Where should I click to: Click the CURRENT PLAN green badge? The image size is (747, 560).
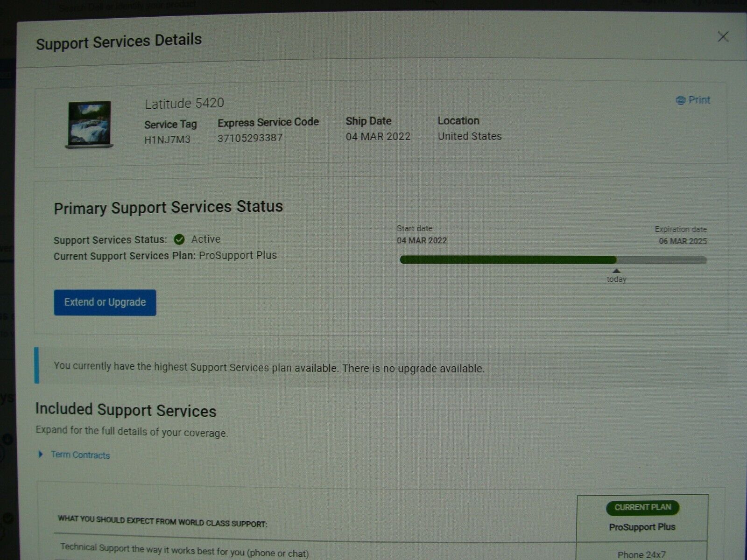pos(642,507)
